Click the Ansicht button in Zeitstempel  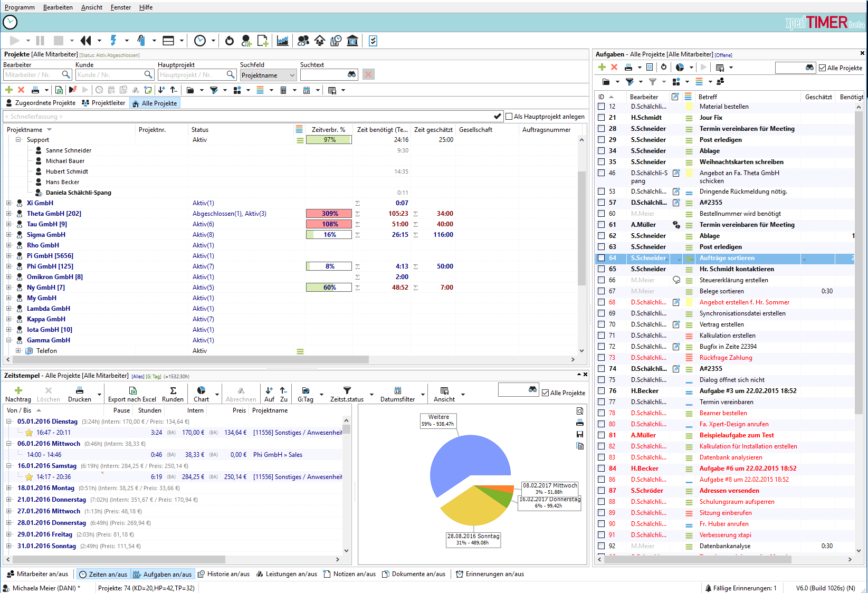444,394
